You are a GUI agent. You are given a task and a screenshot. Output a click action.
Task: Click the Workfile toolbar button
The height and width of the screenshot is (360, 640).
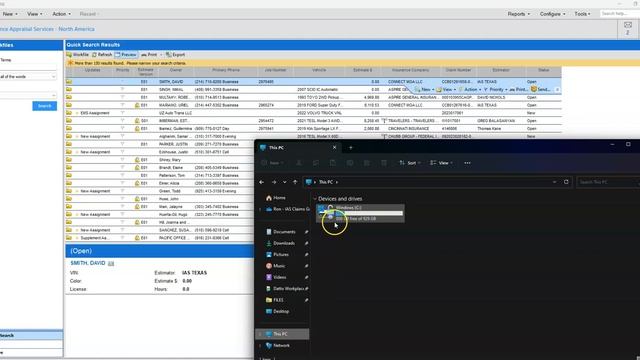tap(78, 54)
